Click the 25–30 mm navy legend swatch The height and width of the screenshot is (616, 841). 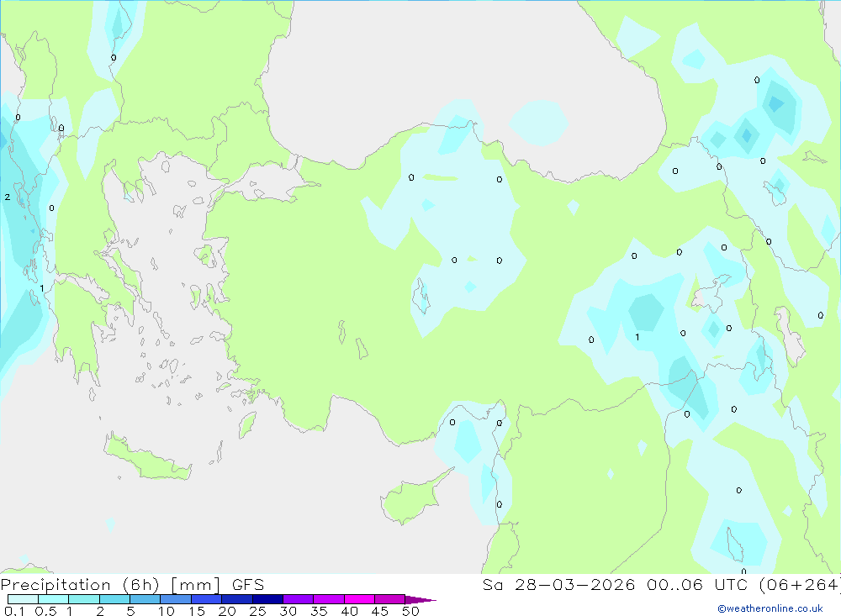pos(267,599)
